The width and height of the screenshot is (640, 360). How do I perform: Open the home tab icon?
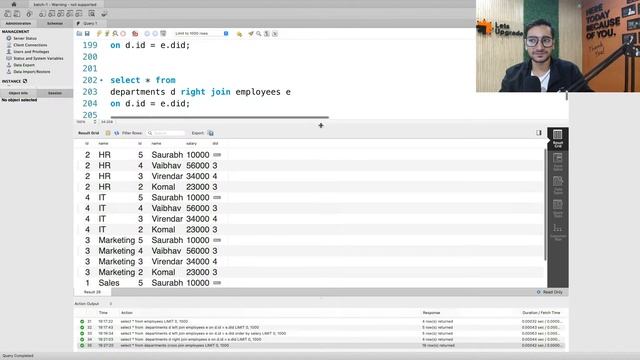pos(14,4)
